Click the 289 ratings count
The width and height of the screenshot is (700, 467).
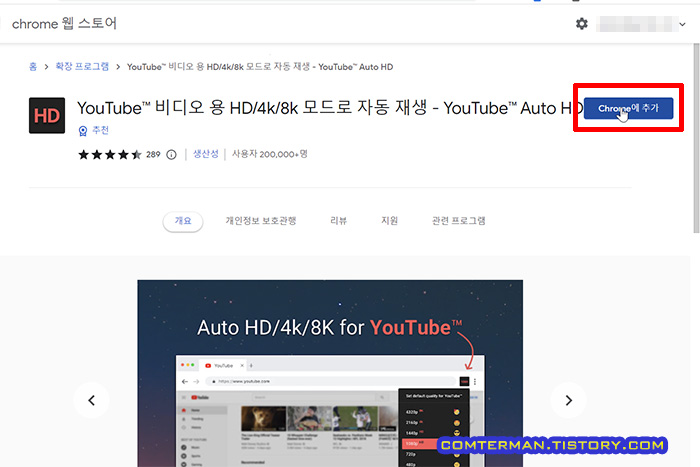[153, 154]
